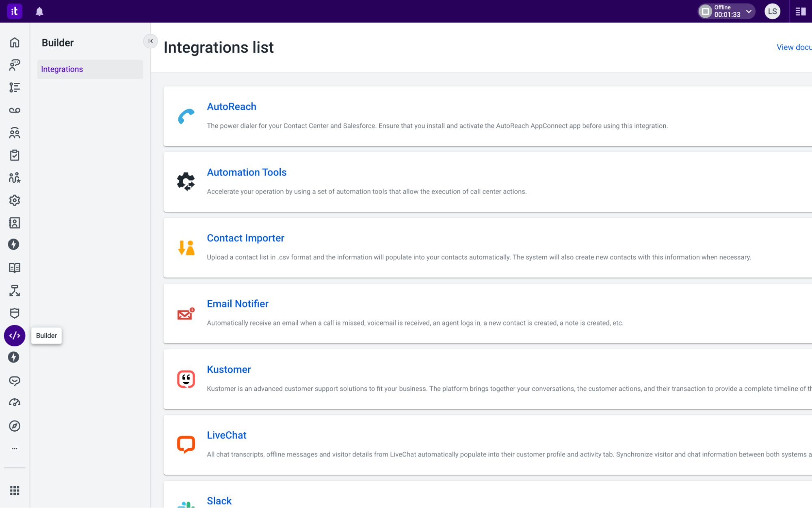Click the Kustomer integration logo
This screenshot has height=508, width=812.
click(x=186, y=379)
